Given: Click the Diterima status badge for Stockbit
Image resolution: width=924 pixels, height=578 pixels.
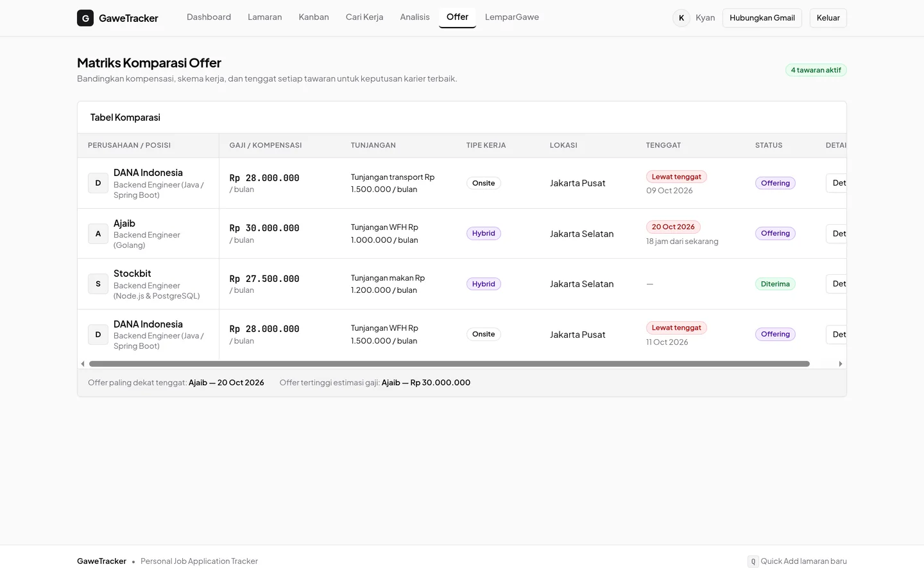Looking at the screenshot, I should pyautogui.click(x=775, y=284).
